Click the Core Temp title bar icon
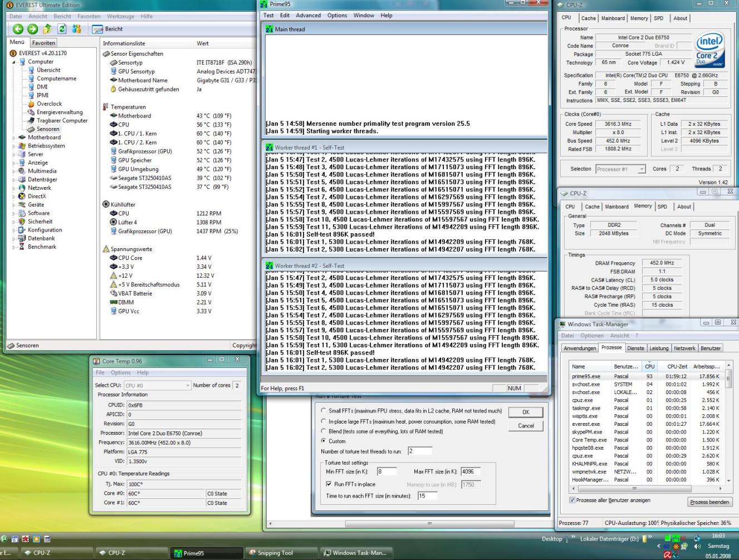Image resolution: width=739 pixels, height=560 pixels. [97, 361]
